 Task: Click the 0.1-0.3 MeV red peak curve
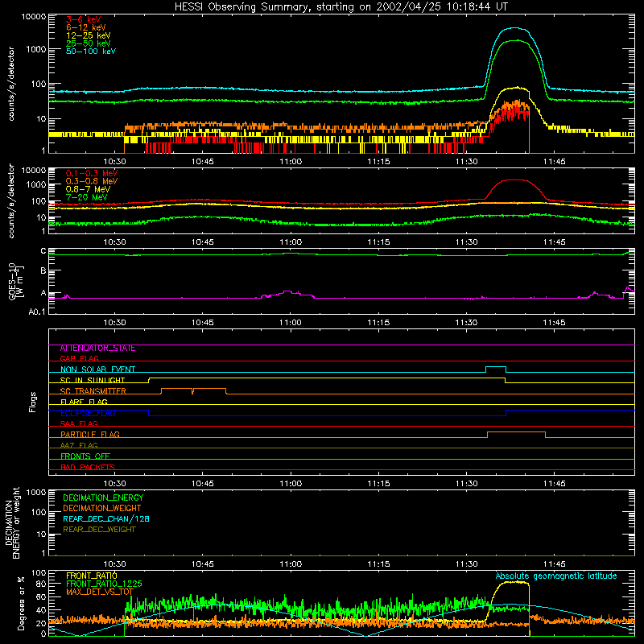tap(515, 180)
